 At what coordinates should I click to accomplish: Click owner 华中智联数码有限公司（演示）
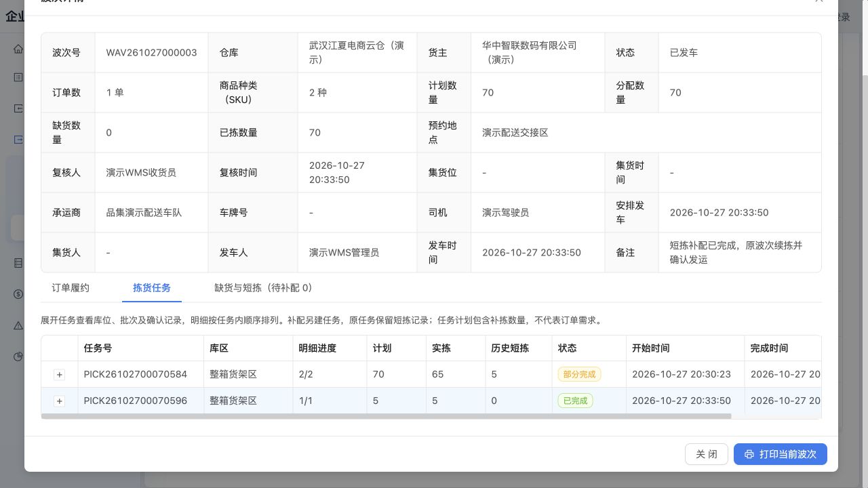pos(530,53)
